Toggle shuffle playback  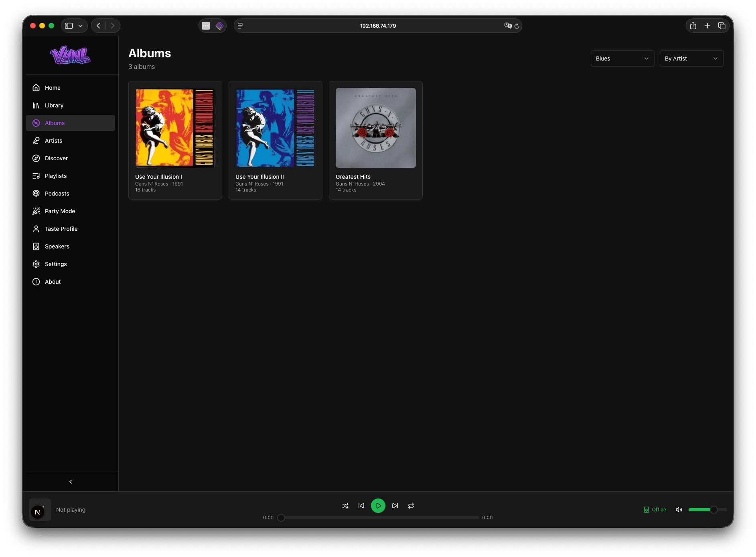(345, 506)
